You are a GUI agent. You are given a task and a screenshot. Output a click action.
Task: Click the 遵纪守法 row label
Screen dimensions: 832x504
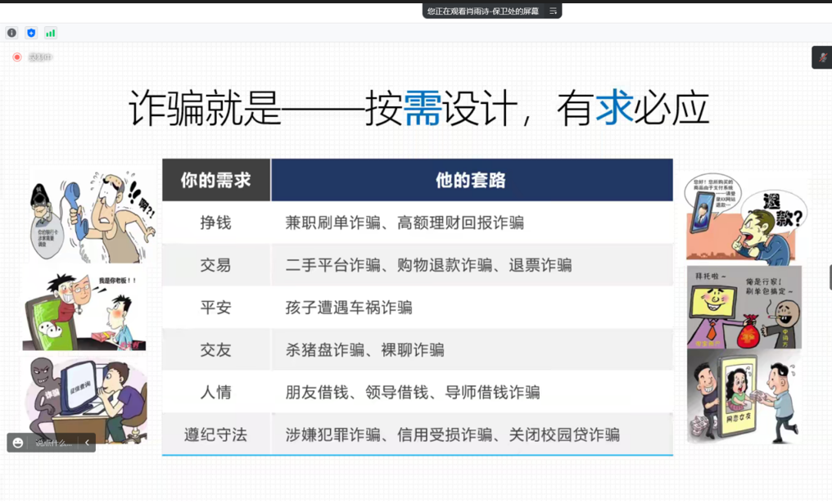click(x=216, y=435)
